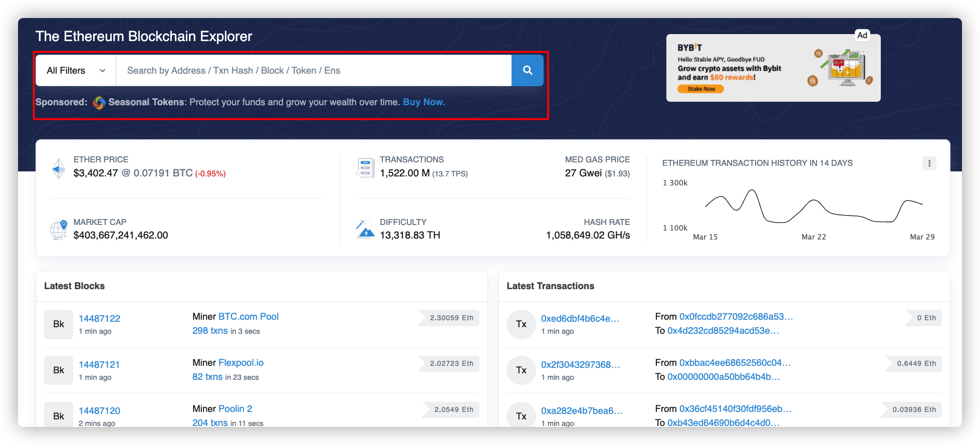980x445 pixels.
Task: Open the Bybit ad banner
Action: (773, 68)
